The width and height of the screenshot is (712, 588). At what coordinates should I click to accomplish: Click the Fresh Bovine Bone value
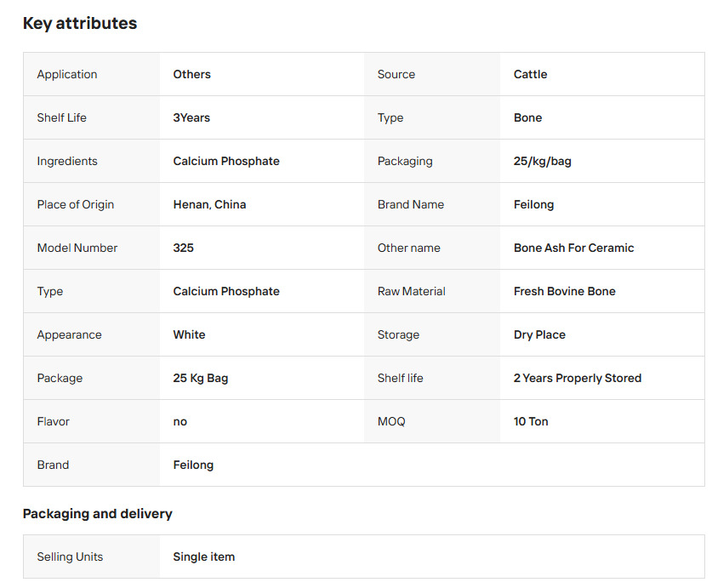click(x=564, y=291)
